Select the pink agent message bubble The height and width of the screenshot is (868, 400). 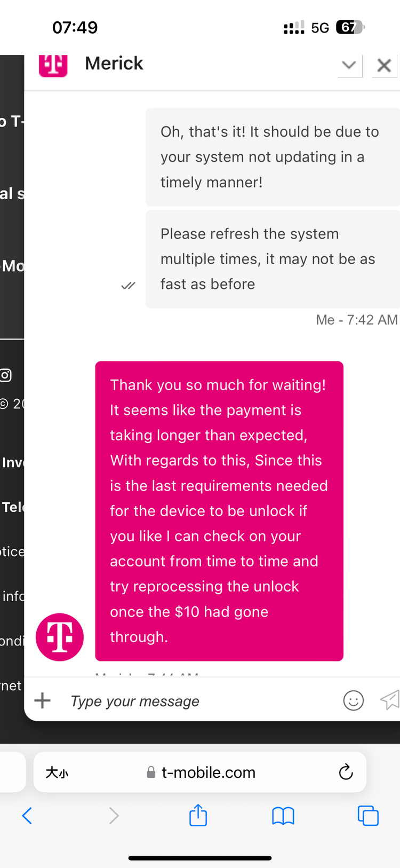(219, 511)
